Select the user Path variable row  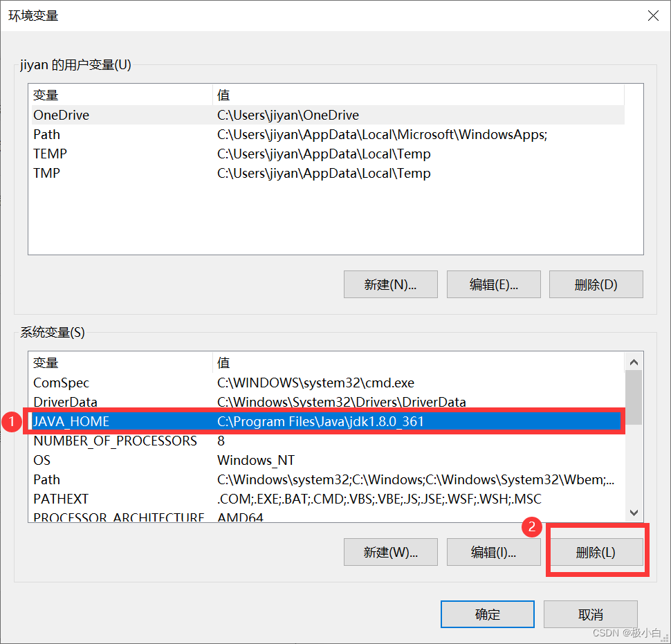pos(328,134)
